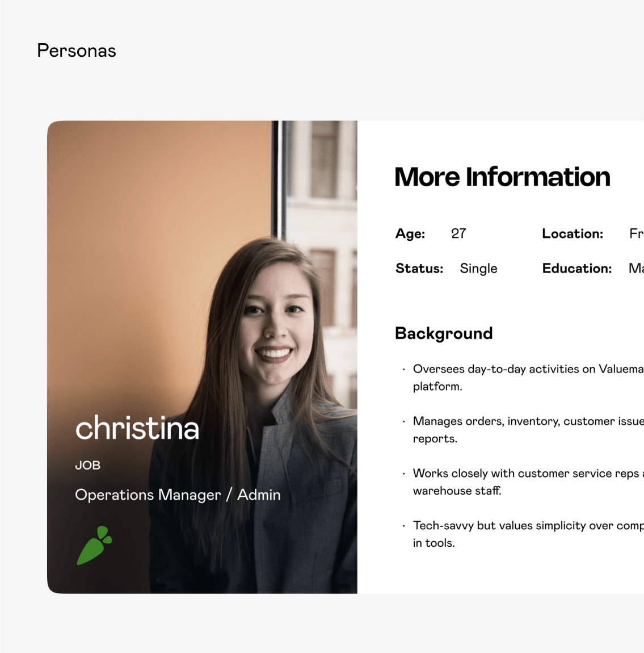Click the "More Information" section heading
Image resolution: width=644 pixels, height=653 pixels.
click(x=502, y=177)
